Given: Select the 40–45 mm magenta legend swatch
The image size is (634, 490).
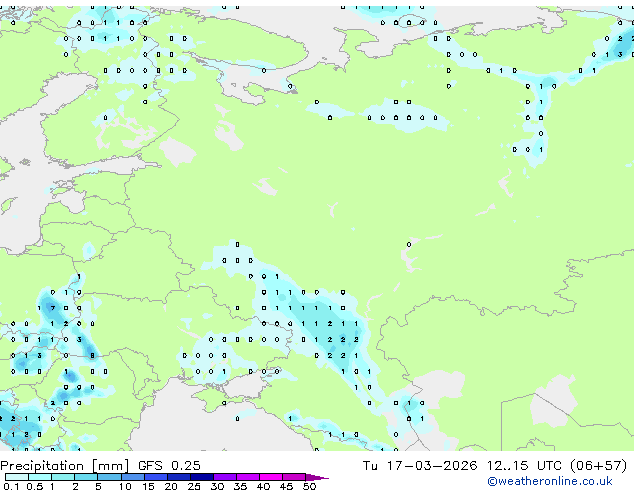Looking at the screenshot, I should click(271, 477).
